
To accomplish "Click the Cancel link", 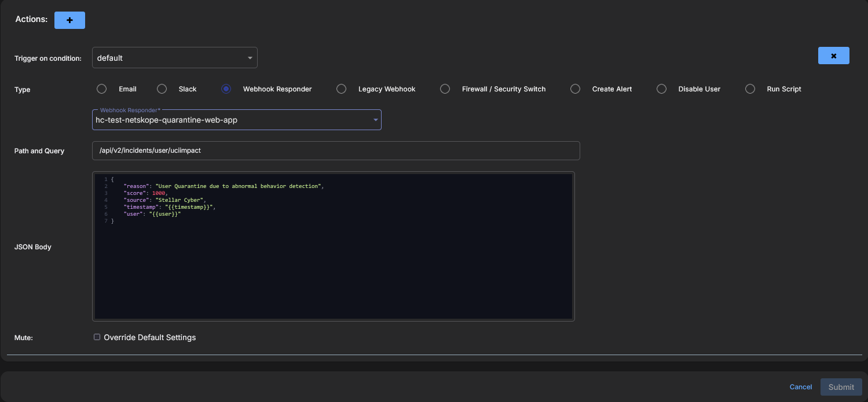I will tap(800, 387).
